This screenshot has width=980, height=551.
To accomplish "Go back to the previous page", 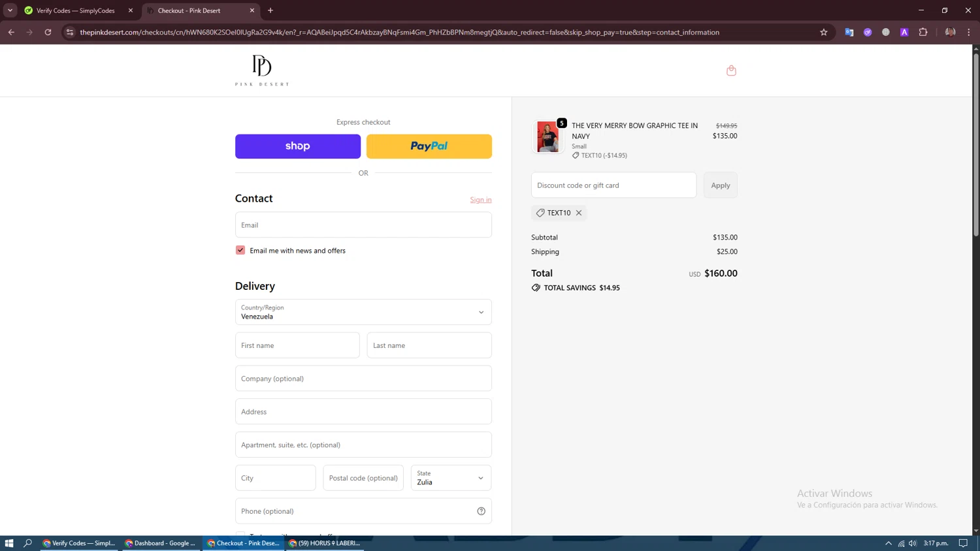I will 11,32.
